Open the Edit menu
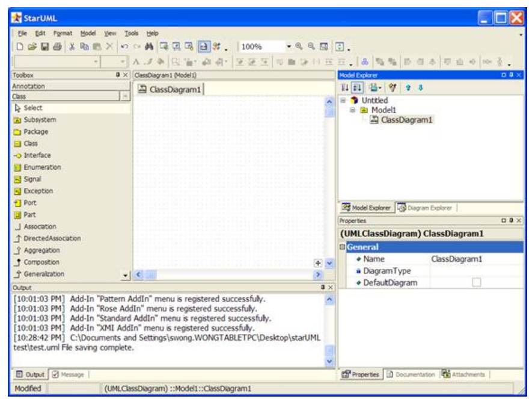532x399 pixels. coord(40,33)
